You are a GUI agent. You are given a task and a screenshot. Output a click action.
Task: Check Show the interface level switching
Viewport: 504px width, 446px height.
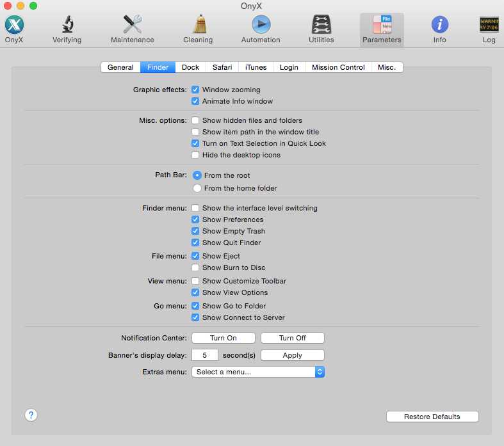pyautogui.click(x=195, y=208)
